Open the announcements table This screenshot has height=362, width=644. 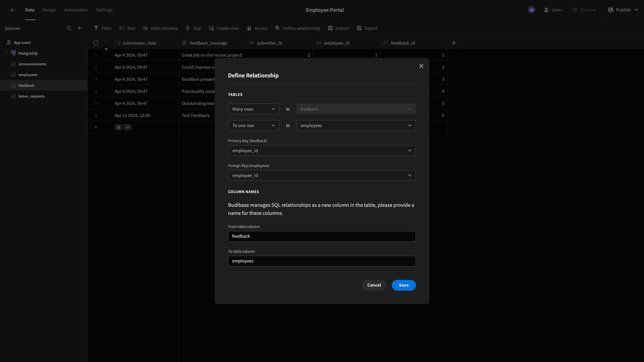click(x=44, y=64)
